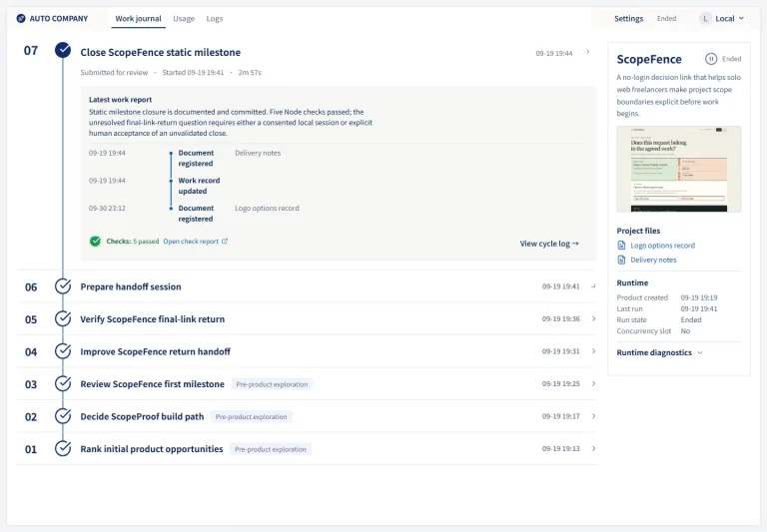Viewport: 767px width, 532px height.
Task: Click the check circle beside Rank initial product opportunities
Action: (63, 449)
